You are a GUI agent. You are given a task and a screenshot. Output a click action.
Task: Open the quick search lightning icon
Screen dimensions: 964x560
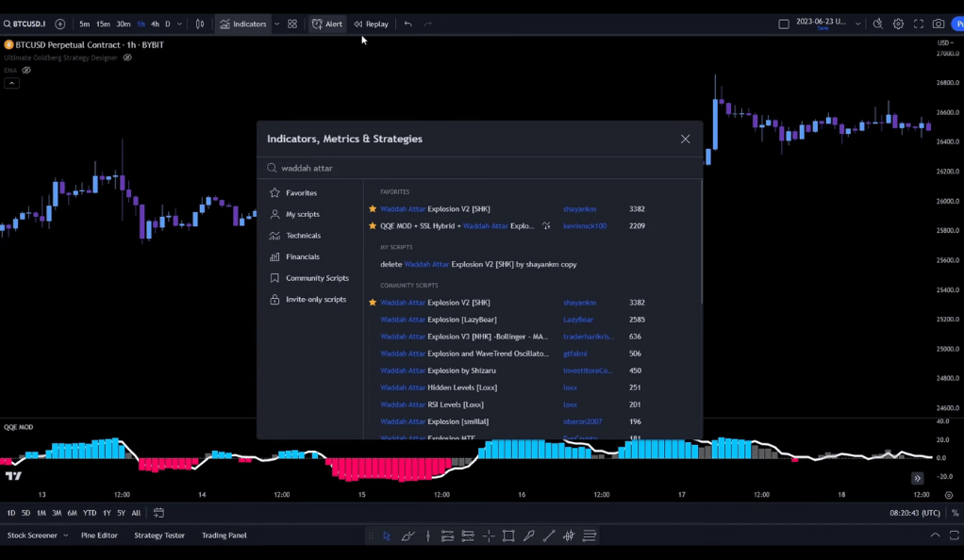[x=878, y=24]
